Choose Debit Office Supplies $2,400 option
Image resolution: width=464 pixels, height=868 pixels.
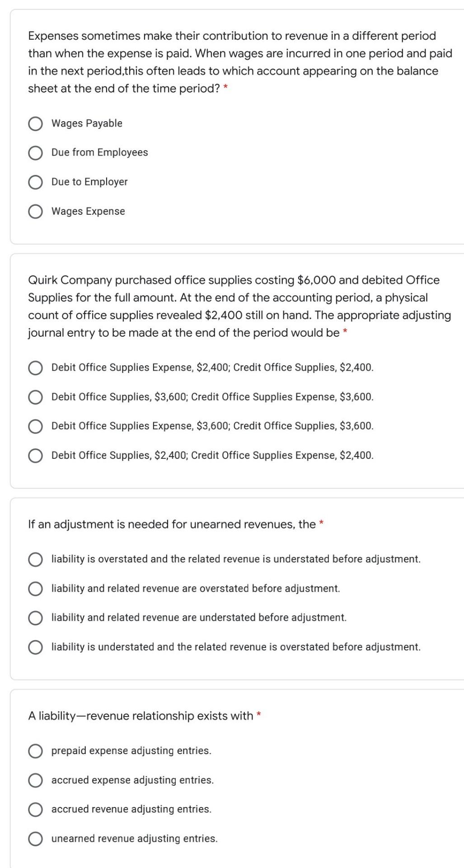point(36,456)
